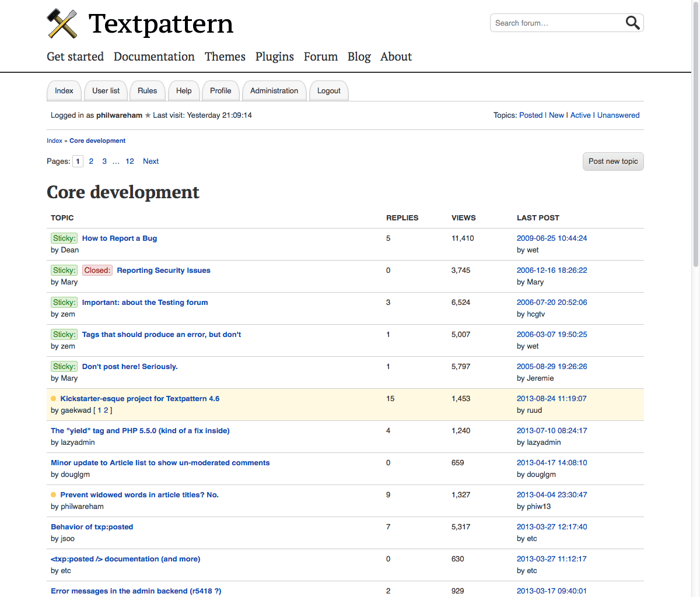
Task: Visit the Blog navigation link
Action: (359, 57)
